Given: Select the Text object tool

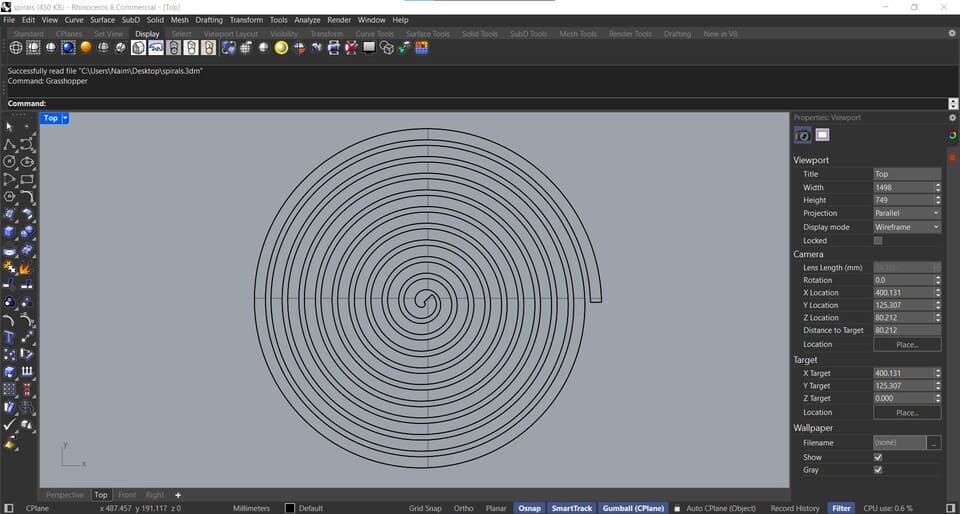Looking at the screenshot, I should (x=9, y=337).
